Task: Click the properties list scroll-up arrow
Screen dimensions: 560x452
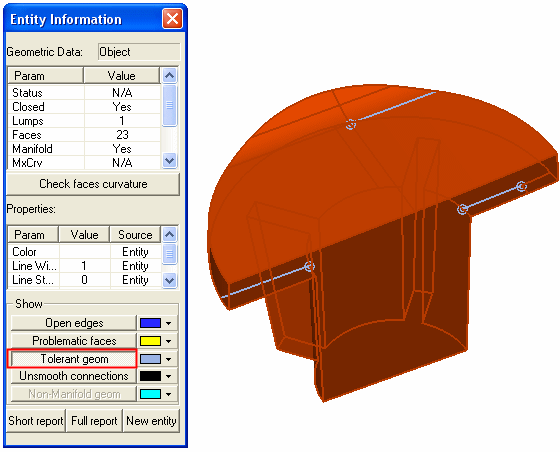Action: (x=169, y=235)
